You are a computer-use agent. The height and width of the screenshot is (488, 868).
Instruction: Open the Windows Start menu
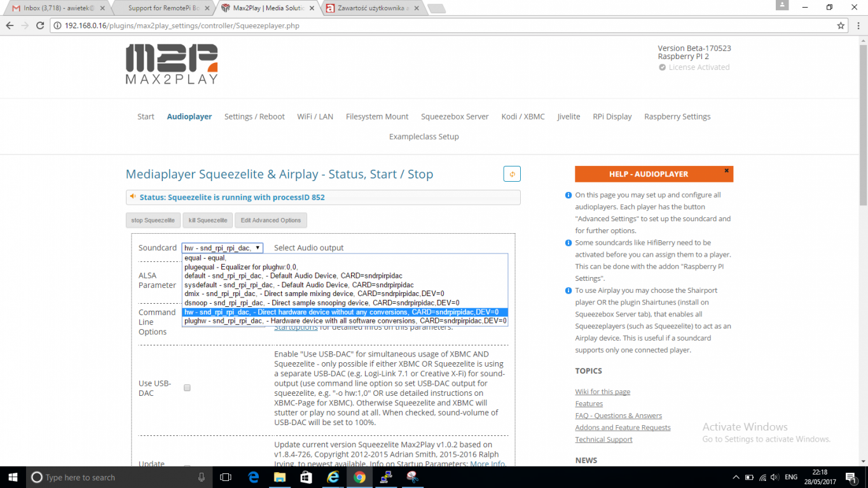(x=13, y=477)
